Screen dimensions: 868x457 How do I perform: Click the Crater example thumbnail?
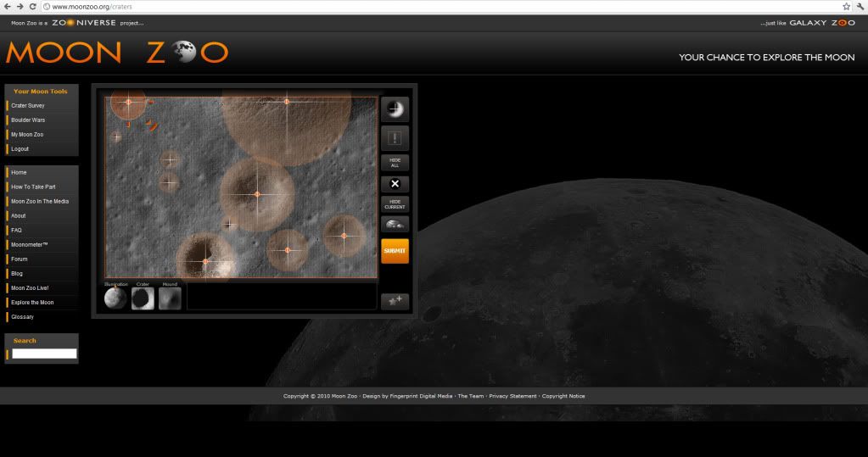click(143, 298)
